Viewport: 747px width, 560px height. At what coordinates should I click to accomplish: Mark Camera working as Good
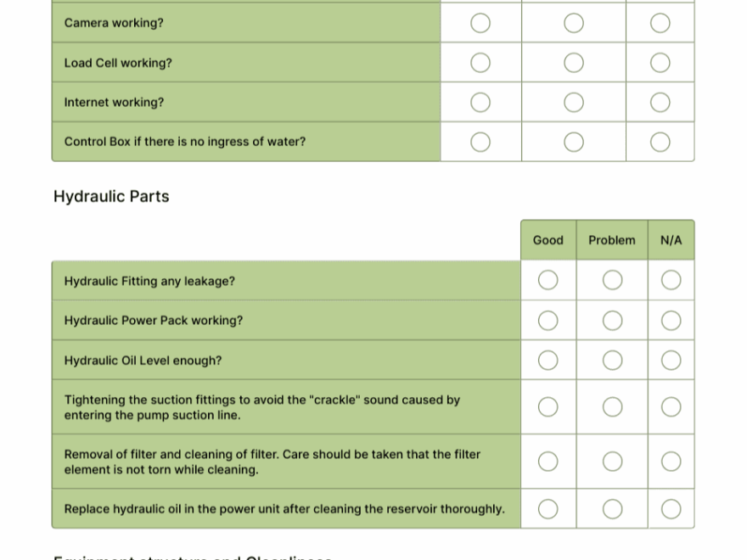(x=480, y=22)
